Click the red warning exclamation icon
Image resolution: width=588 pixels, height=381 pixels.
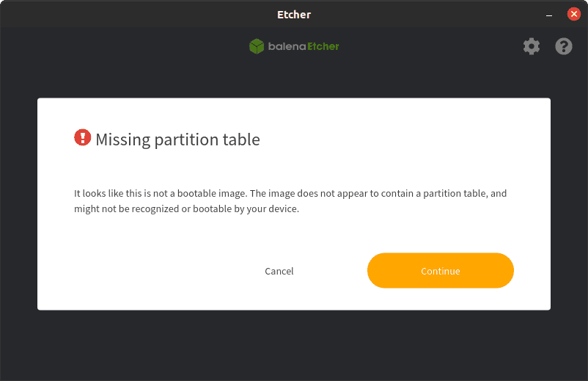(x=83, y=137)
